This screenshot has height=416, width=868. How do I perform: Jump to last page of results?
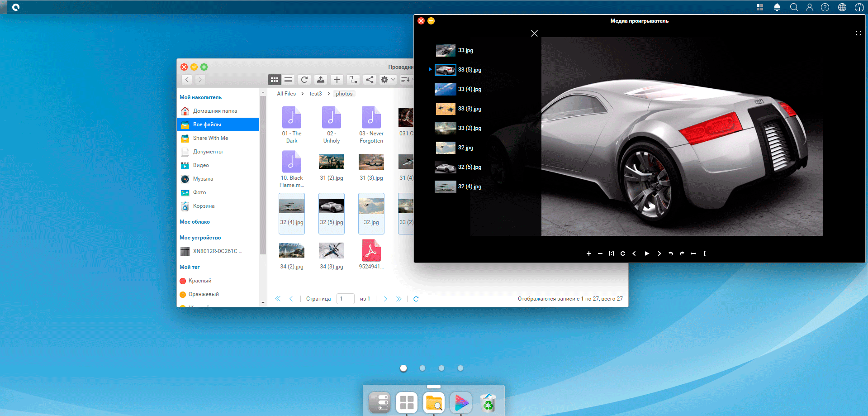(x=398, y=299)
